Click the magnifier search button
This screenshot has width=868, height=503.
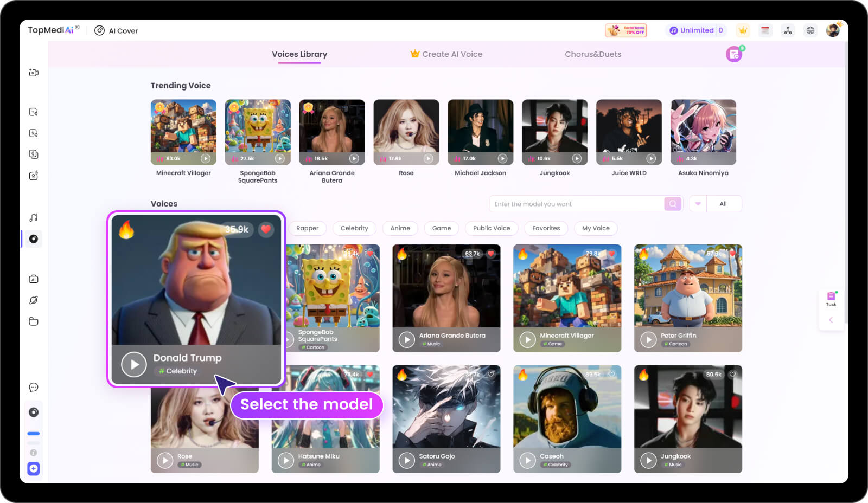click(x=673, y=204)
